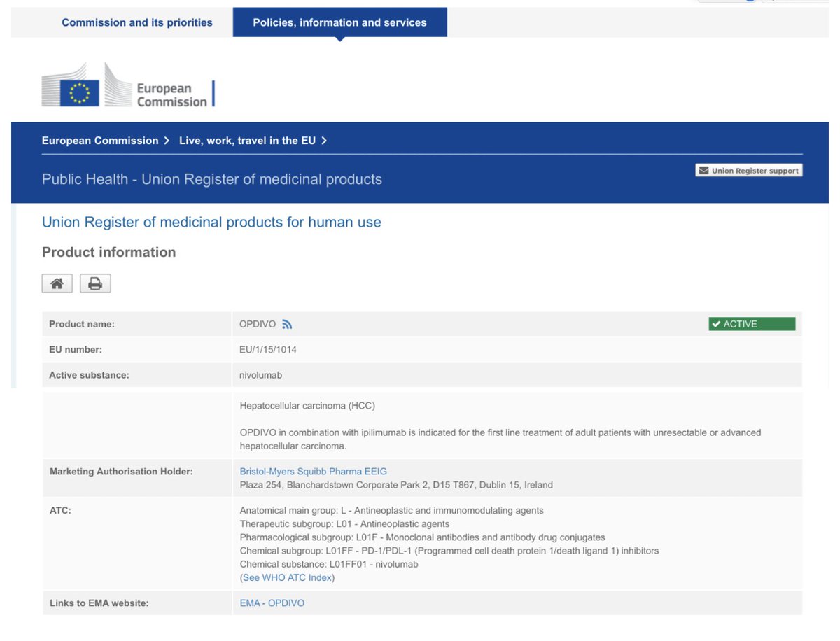The image size is (840, 641).
Task: Click the Plaza 254 Blanchardstown address text
Action: 396,484
